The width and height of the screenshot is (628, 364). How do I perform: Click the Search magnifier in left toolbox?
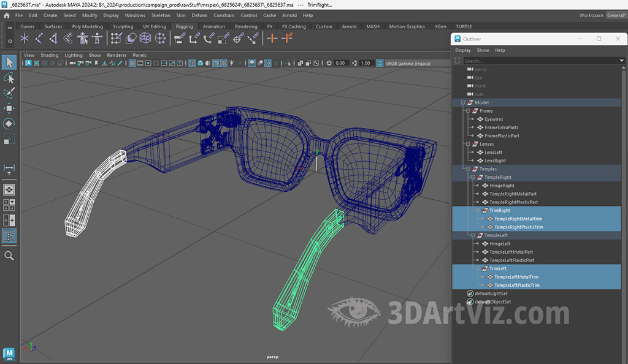9,256
